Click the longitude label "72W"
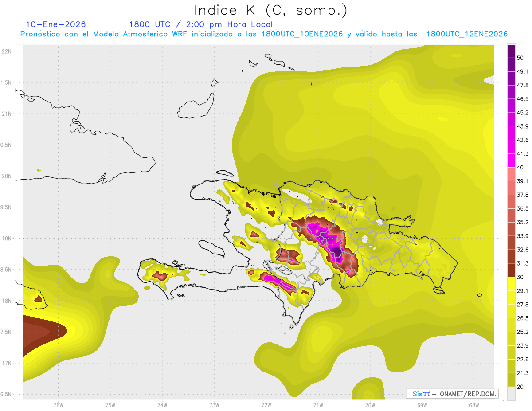Screen dimensions: 532x411 [266, 405]
